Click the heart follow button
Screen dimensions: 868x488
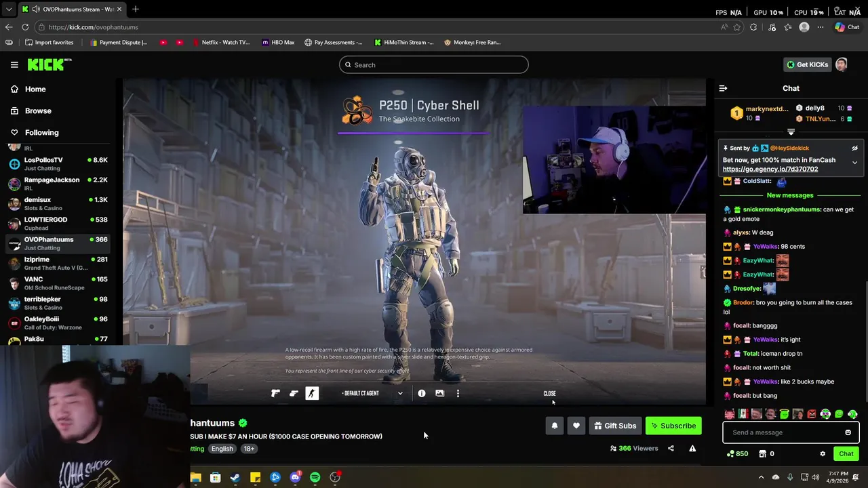pos(576,426)
